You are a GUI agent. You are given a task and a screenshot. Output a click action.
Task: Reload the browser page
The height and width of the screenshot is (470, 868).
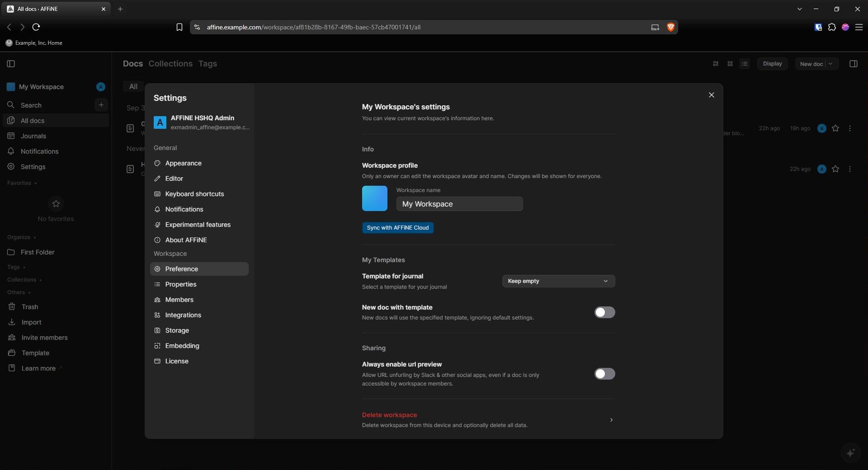click(36, 27)
